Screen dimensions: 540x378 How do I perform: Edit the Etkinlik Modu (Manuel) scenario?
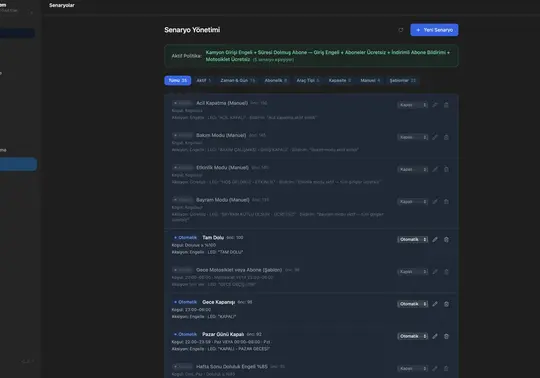point(435,169)
